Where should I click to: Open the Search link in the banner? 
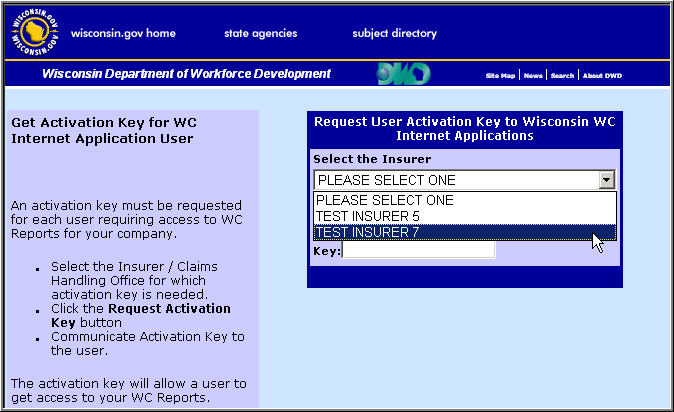(562, 76)
